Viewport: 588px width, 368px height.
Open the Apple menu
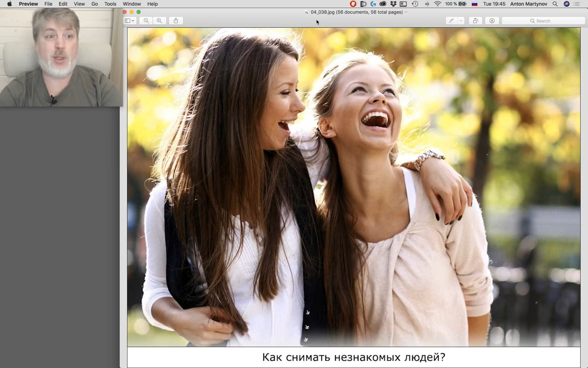pos(9,4)
